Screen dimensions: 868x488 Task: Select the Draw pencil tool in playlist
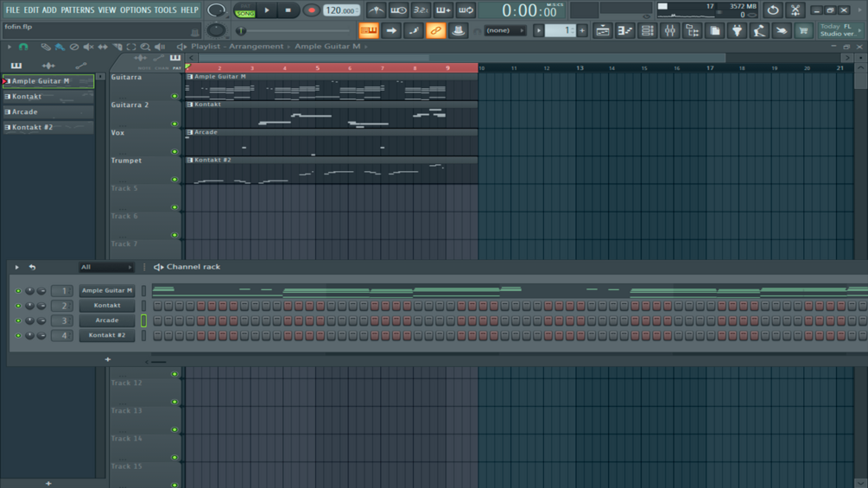[46, 47]
